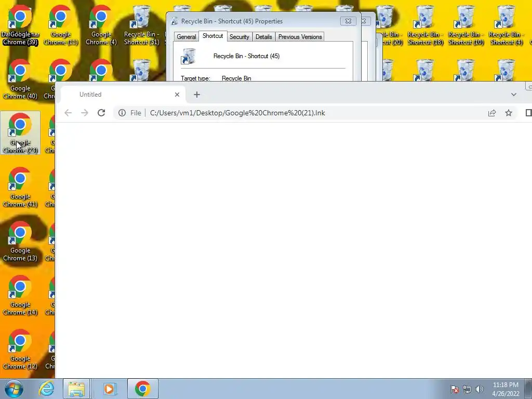The height and width of the screenshot is (399, 532).
Task: Click "Target type:" label in Properties
Action: pyautogui.click(x=195, y=78)
